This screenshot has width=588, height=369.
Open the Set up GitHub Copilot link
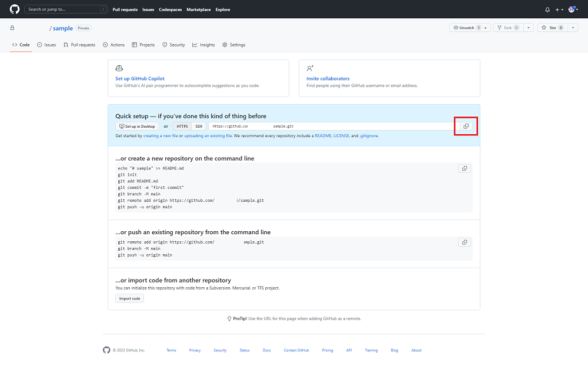[x=140, y=78]
